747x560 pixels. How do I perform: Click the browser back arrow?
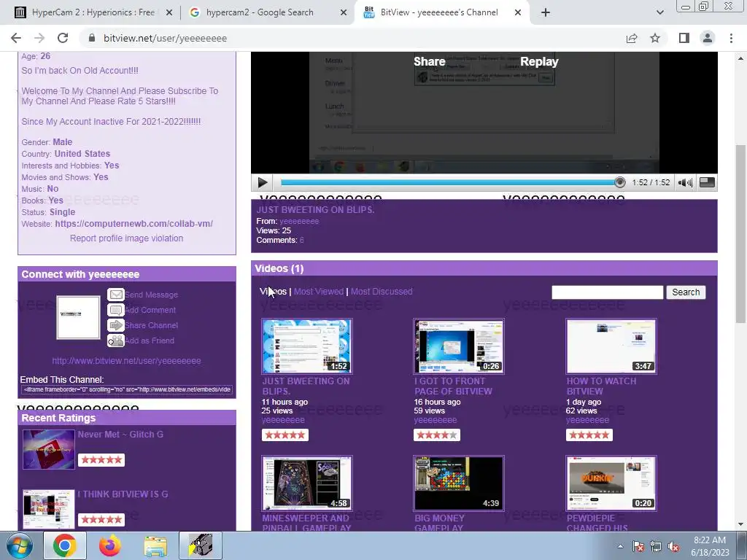pos(16,38)
